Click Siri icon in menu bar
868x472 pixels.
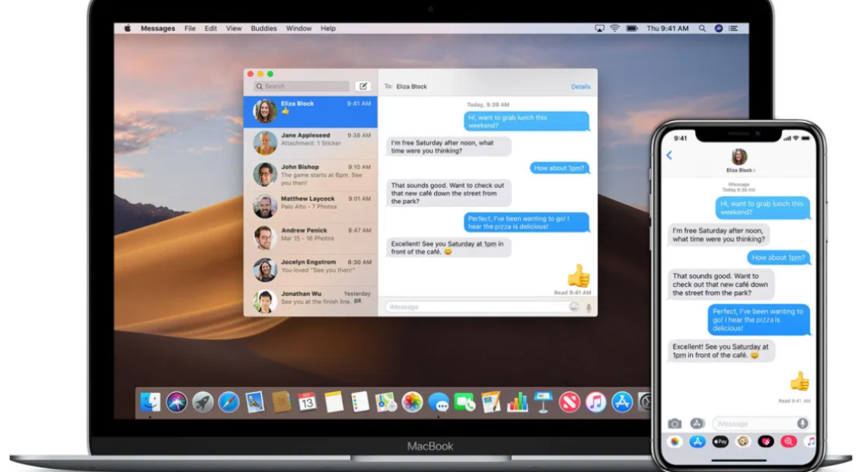pos(719,28)
